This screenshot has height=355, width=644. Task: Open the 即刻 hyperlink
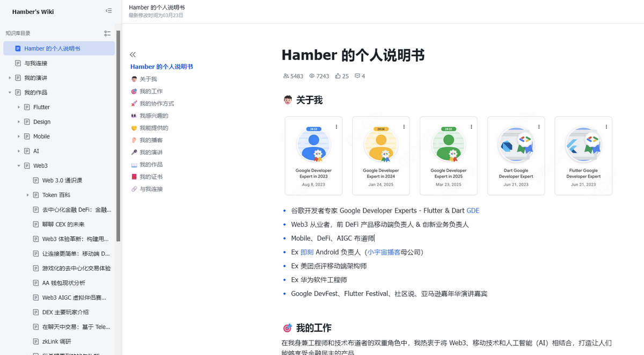[307, 252]
